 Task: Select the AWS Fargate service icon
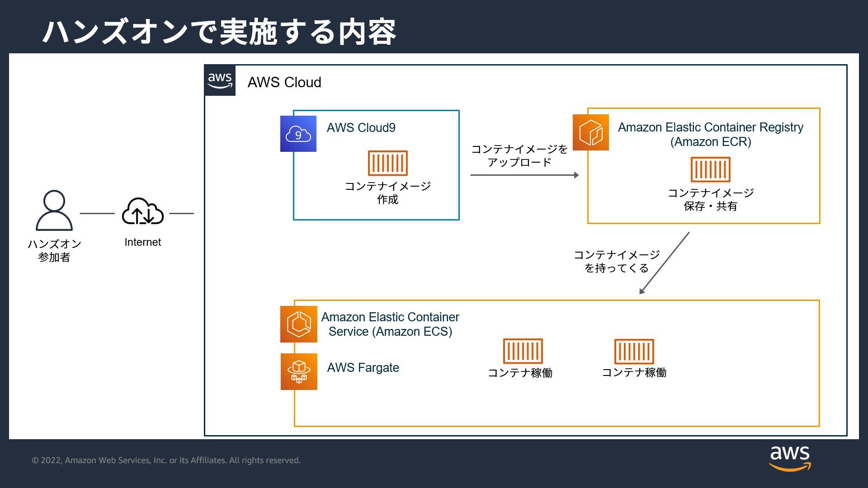click(298, 371)
